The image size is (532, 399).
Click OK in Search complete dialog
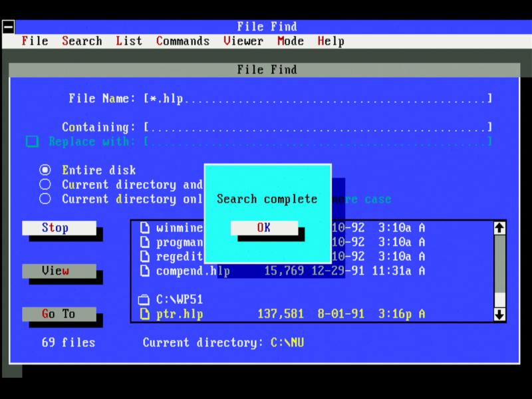click(264, 227)
